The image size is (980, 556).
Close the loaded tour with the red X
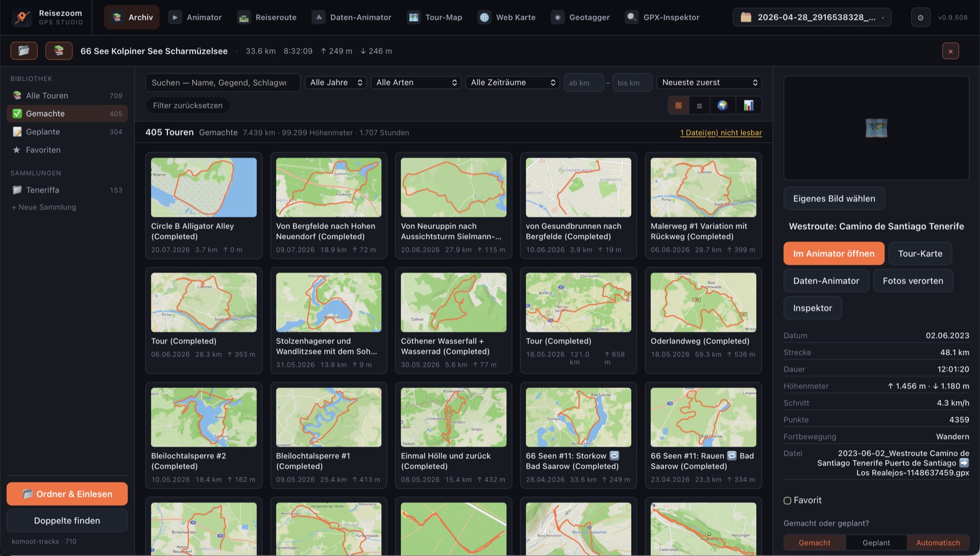tap(950, 51)
